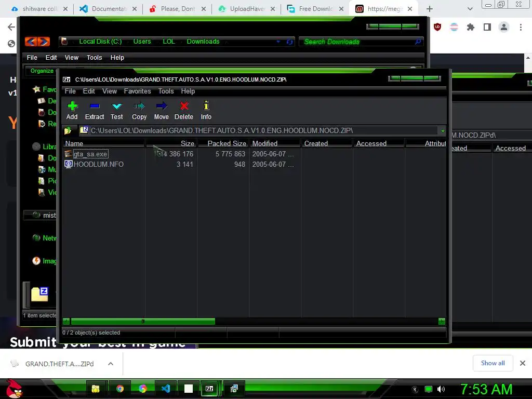Screen dimensions: 532x399
Task: Go up one folder level in 7-Zip
Action: 68,130
